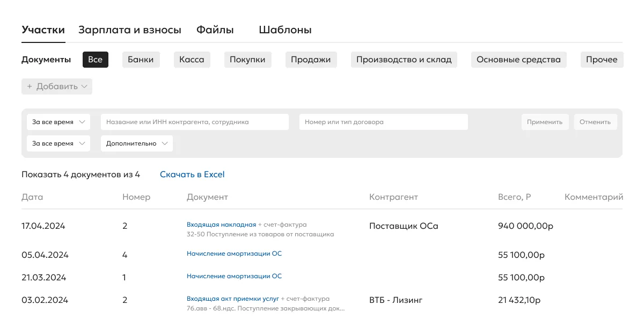Click number 1 in the 21.03.2024 row
The image size is (644, 333).
pyautogui.click(x=125, y=278)
